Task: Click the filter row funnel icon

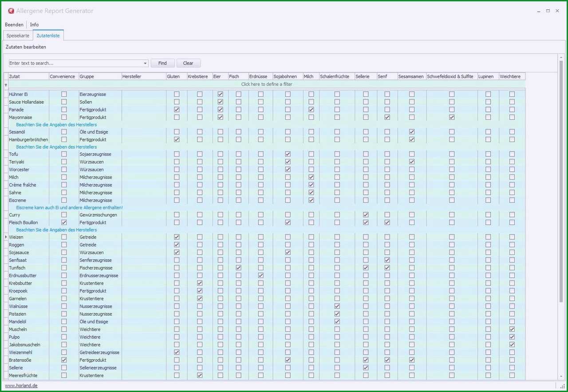Action: point(6,84)
